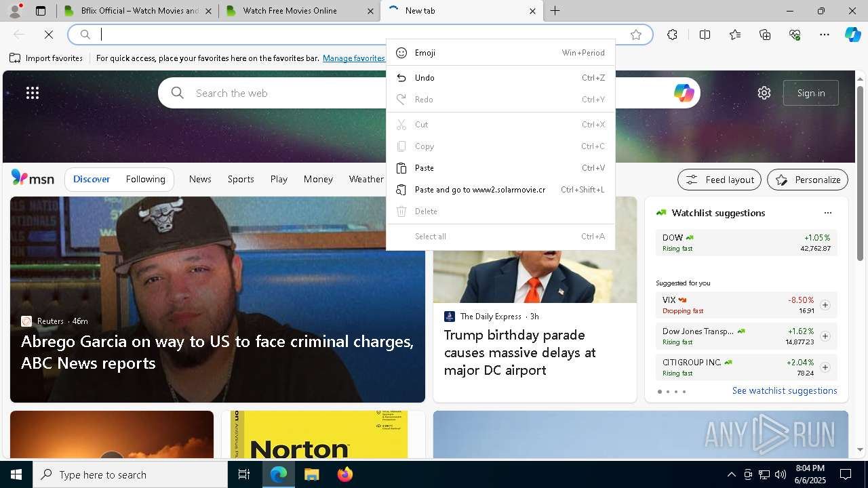The height and width of the screenshot is (488, 868).
Task: Open Windows Start menu
Action: pyautogui.click(x=16, y=474)
